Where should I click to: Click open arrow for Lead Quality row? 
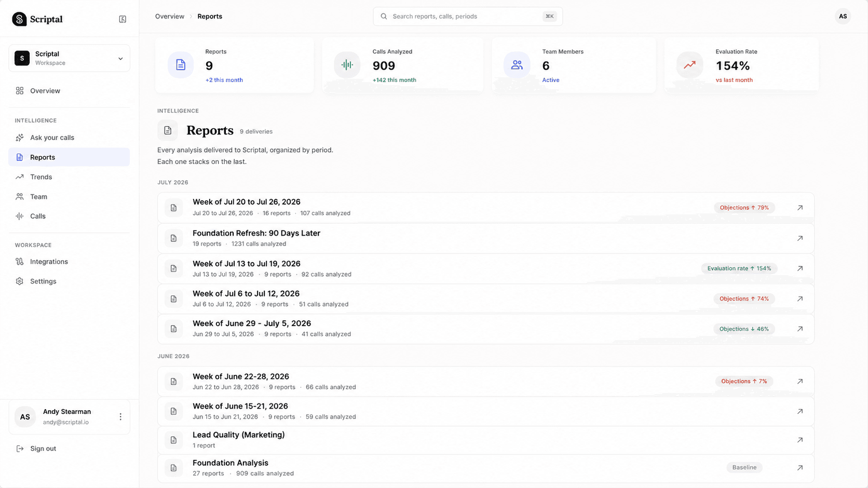800,440
